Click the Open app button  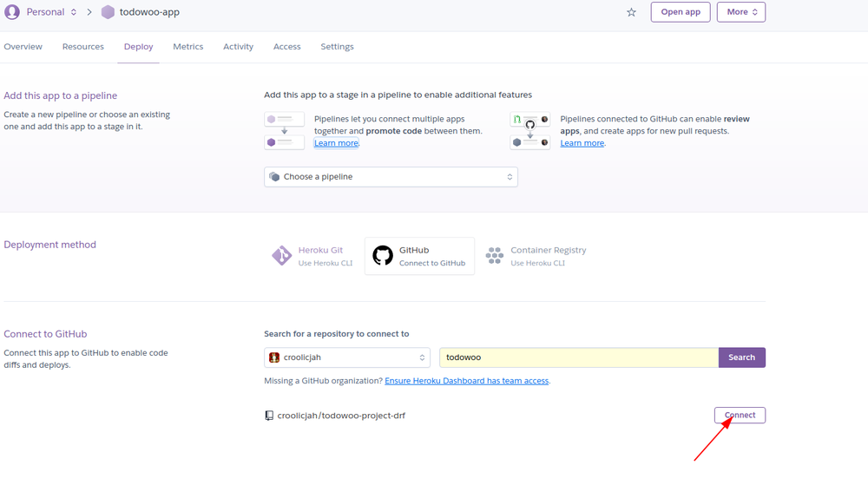681,12
